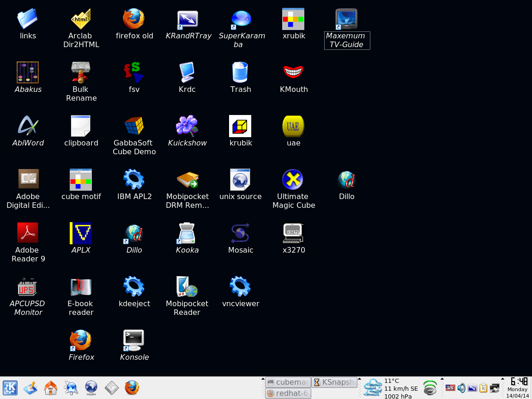Click the unix source desktop icon
This screenshot has width=532, height=399.
241,180
